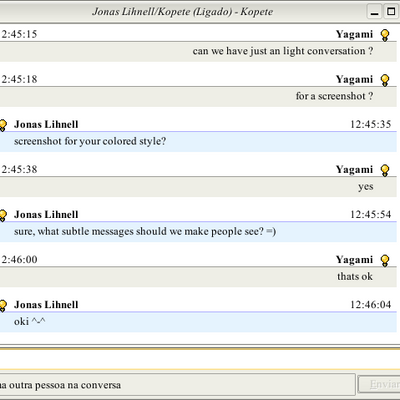Select the message 'yes' from Yagami
The width and height of the screenshot is (400, 400).
pos(366,186)
